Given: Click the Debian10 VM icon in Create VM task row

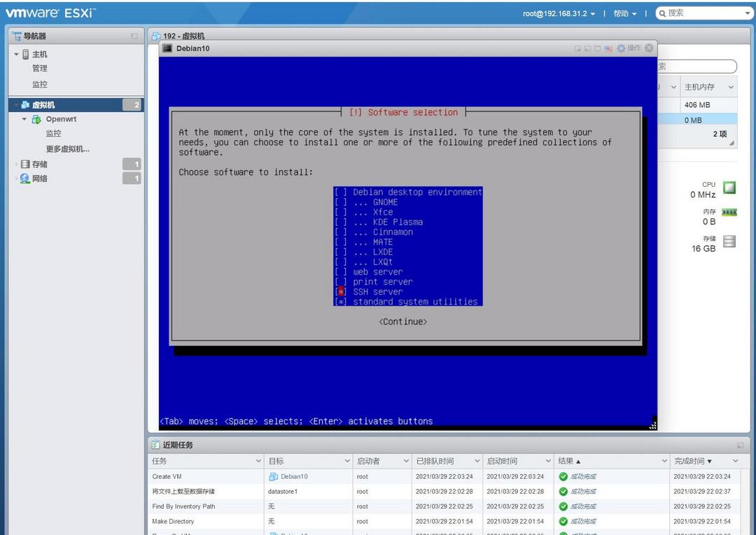Looking at the screenshot, I should coord(274,477).
